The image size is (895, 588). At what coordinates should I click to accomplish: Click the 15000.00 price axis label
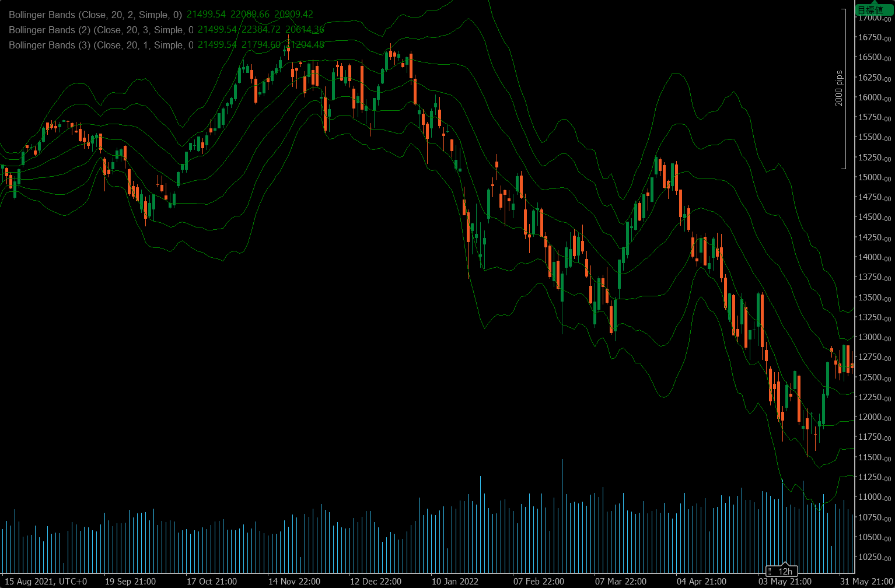[874, 177]
